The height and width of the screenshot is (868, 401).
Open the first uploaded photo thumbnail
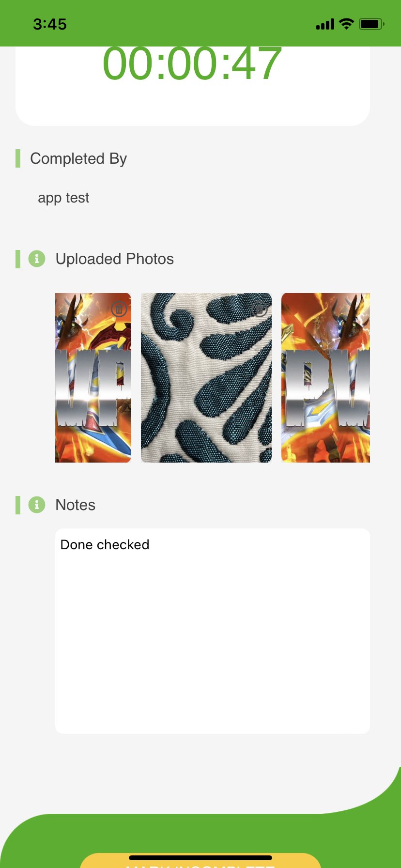93,378
